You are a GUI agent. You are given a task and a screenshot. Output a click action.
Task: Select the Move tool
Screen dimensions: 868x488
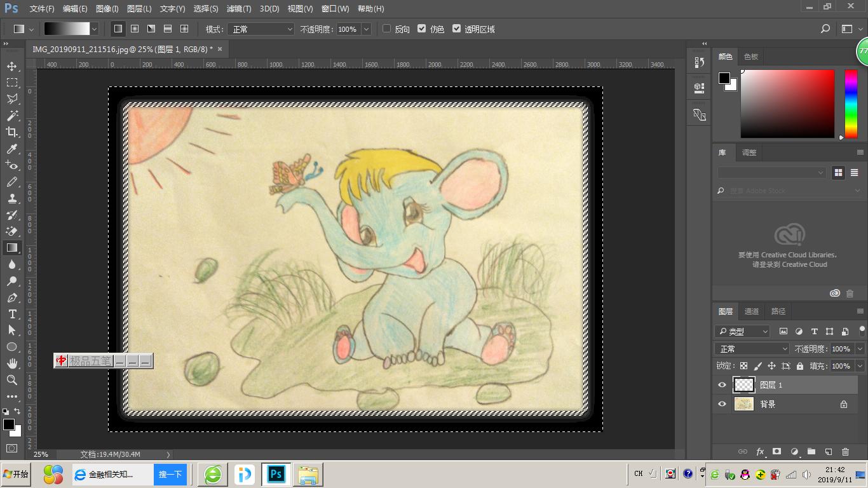11,67
